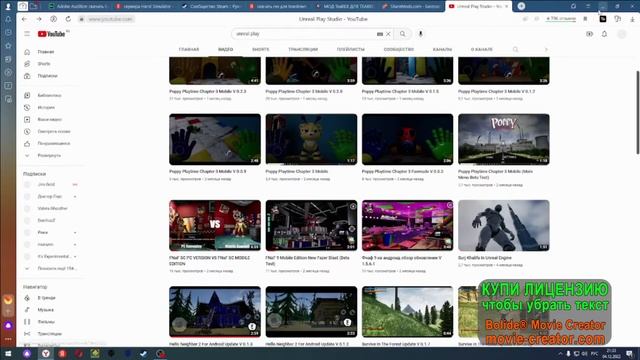Open the Alice assistant icon in browser sidebar

tap(8, 325)
